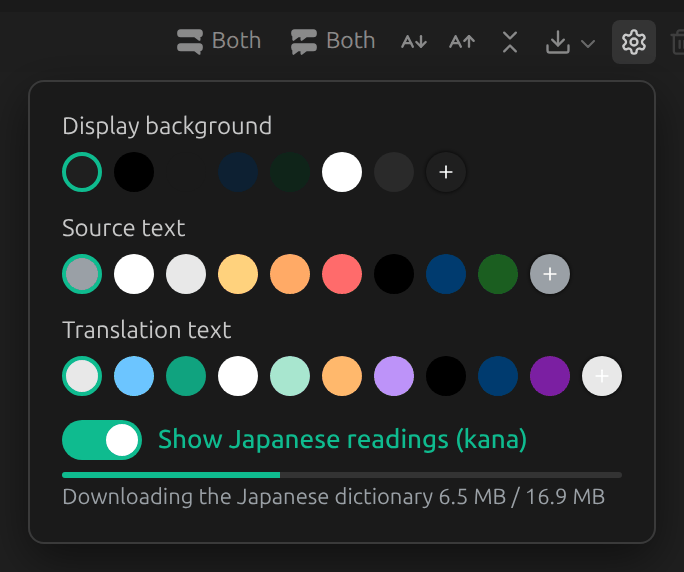The height and width of the screenshot is (572, 684).
Task: Set Source text color to orange
Action: [290, 274]
